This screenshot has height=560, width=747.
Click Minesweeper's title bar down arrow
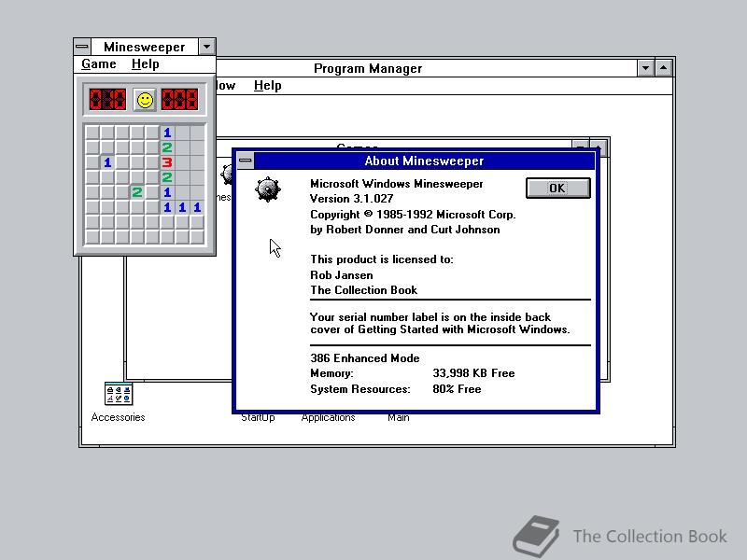tap(206, 46)
